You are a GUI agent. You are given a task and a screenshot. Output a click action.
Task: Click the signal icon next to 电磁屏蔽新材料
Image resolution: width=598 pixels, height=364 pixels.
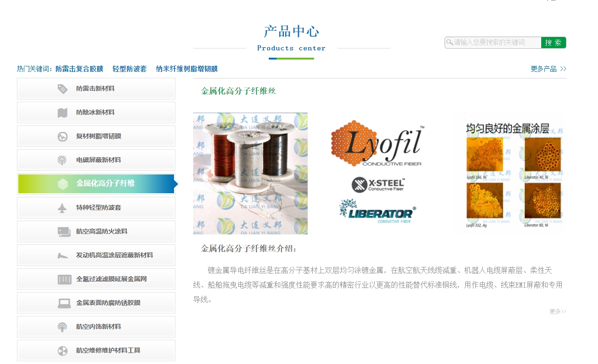pyautogui.click(x=62, y=160)
